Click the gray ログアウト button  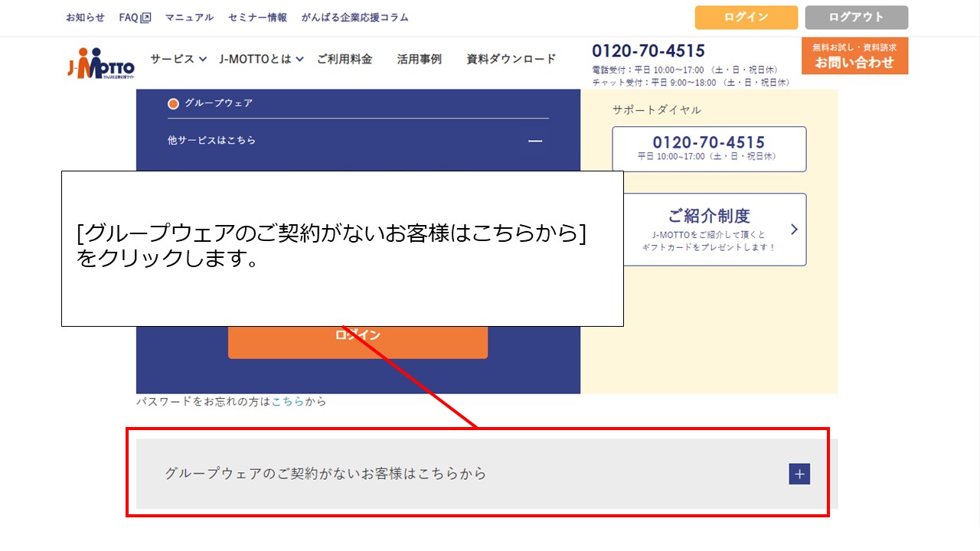tap(857, 18)
